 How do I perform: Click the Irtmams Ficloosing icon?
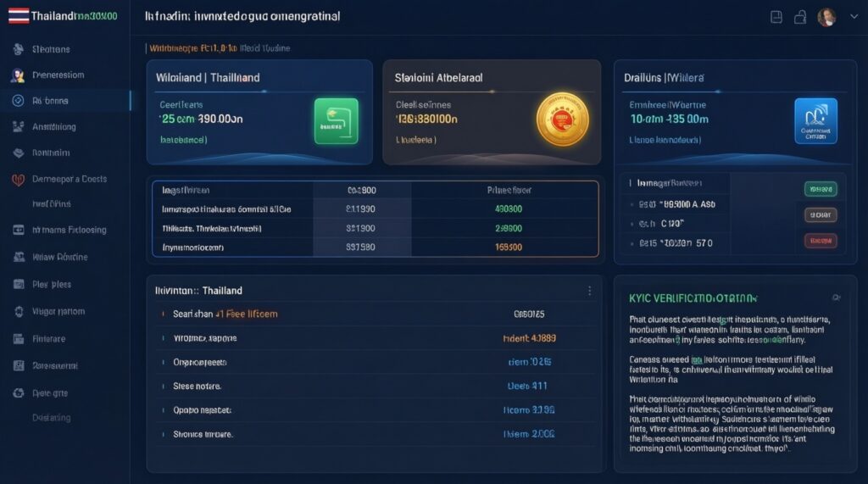click(x=19, y=230)
